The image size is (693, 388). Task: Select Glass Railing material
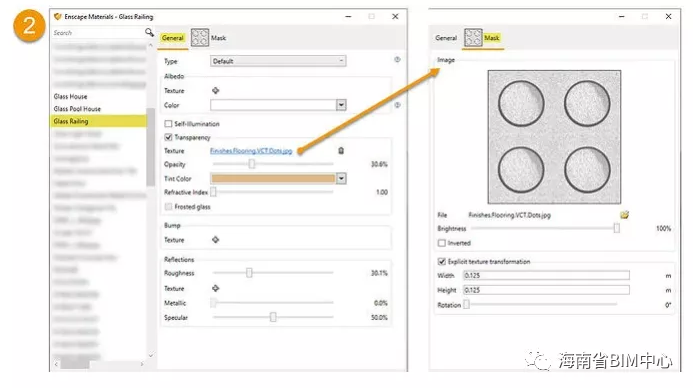click(99, 121)
